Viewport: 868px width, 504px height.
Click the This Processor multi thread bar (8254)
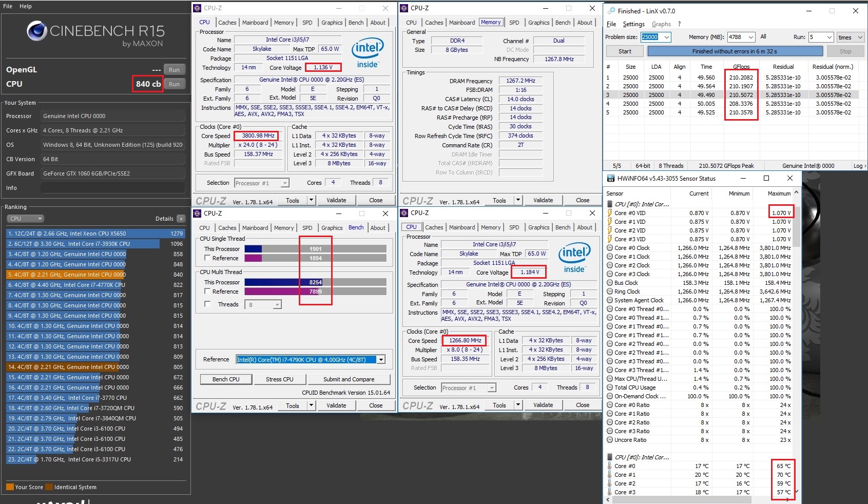point(315,282)
